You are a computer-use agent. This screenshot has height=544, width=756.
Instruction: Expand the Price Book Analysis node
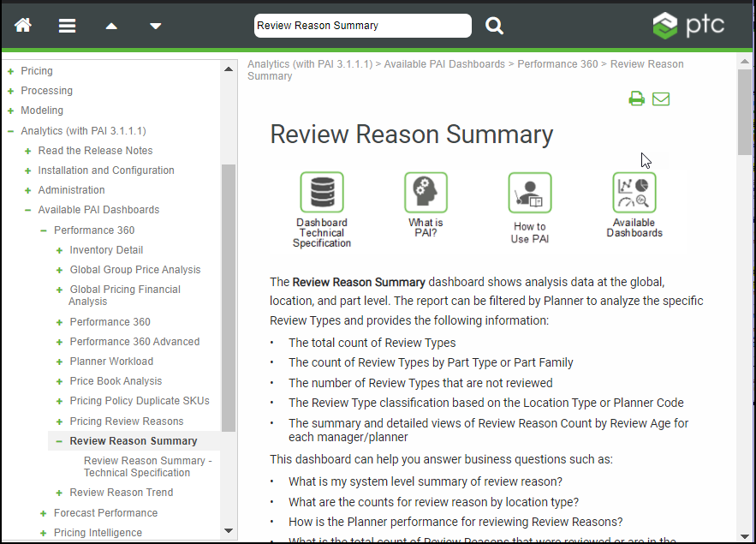pyautogui.click(x=59, y=381)
